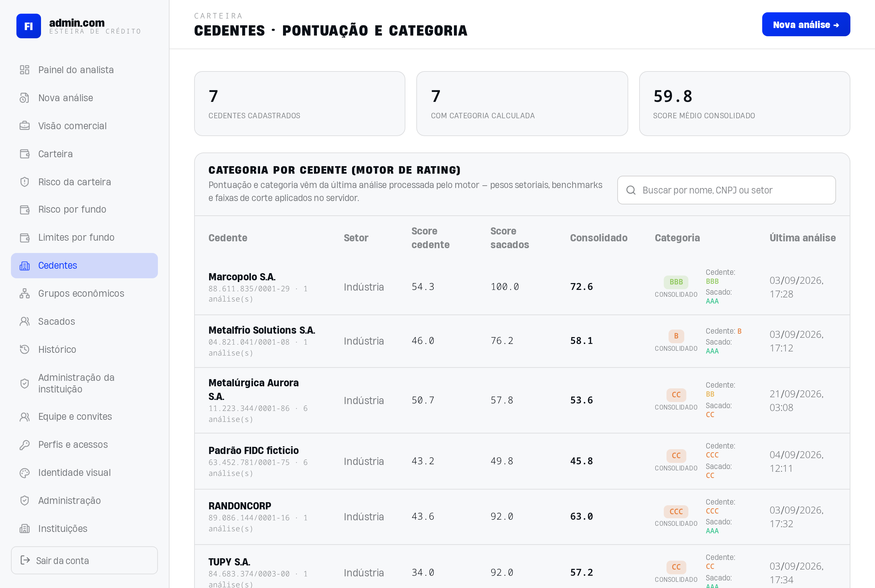Click the Instituições building icon
This screenshot has height=588, width=875.
pyautogui.click(x=24, y=529)
